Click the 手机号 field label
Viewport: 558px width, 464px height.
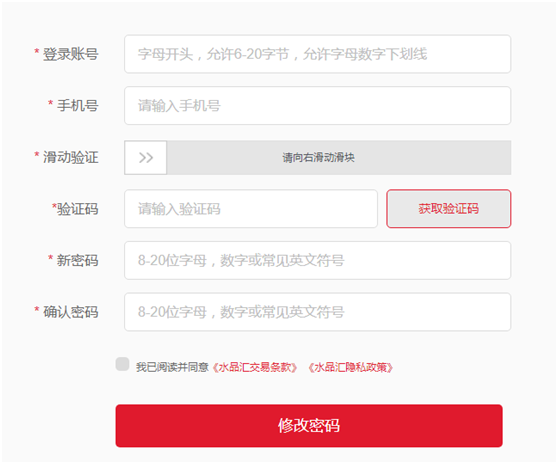point(78,106)
